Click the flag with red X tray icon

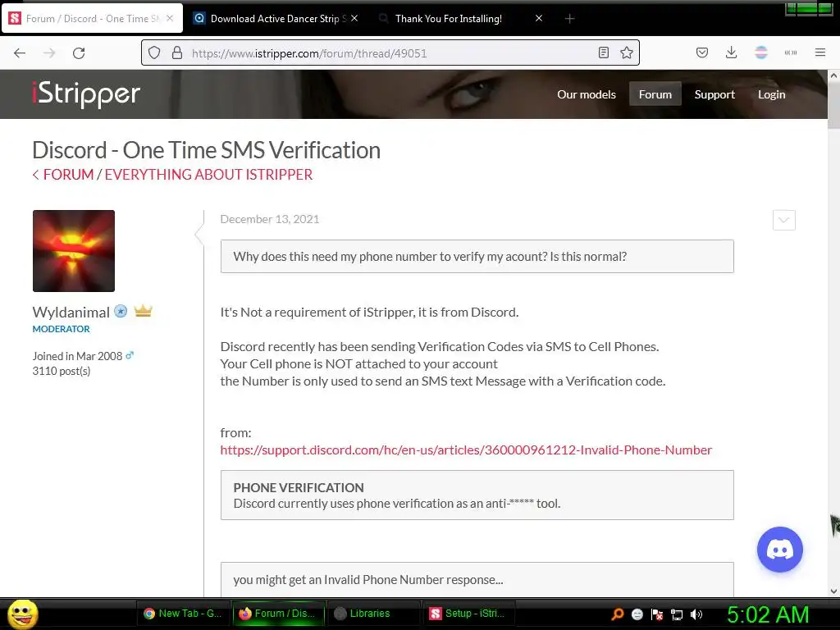click(x=657, y=614)
